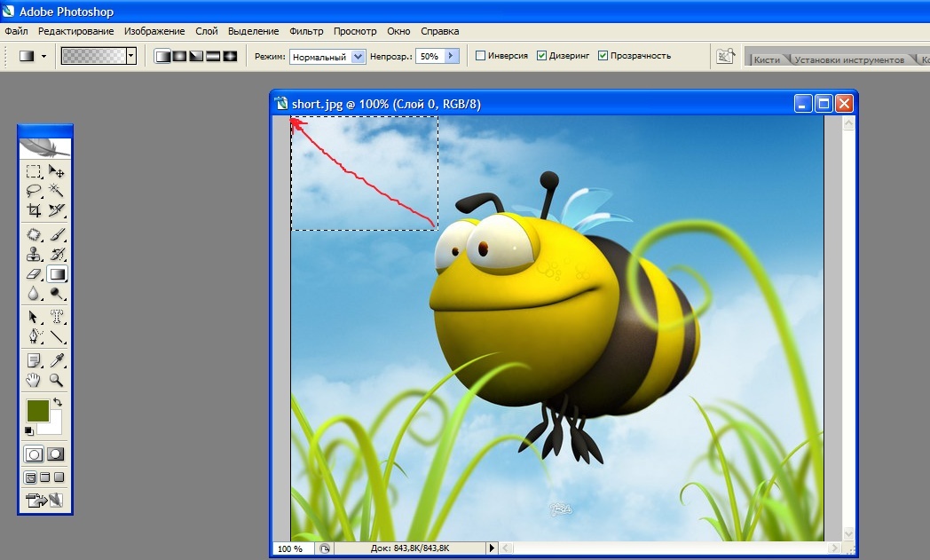
Task: Click Jump to ImageReady button
Action: tap(45, 500)
